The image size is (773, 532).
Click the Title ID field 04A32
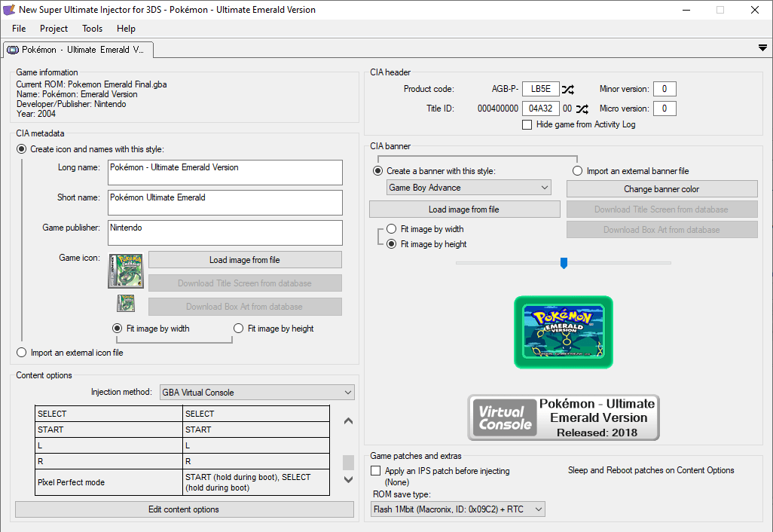pyautogui.click(x=541, y=109)
